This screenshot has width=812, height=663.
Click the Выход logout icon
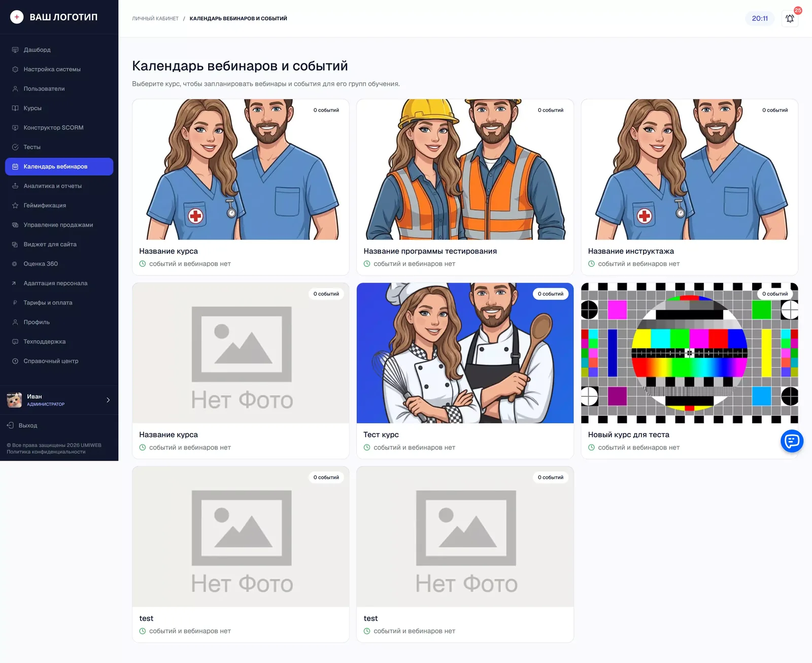coord(10,425)
